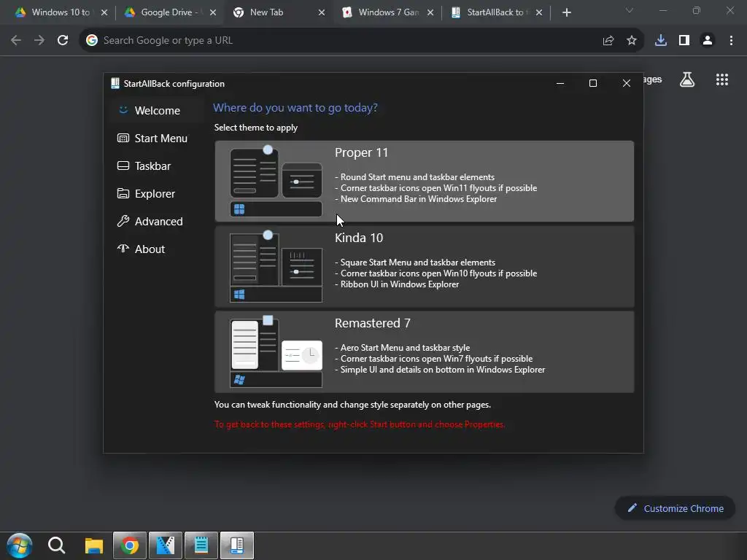The height and width of the screenshot is (560, 747).
Task: Open the Windows Start orb
Action: coord(19,545)
